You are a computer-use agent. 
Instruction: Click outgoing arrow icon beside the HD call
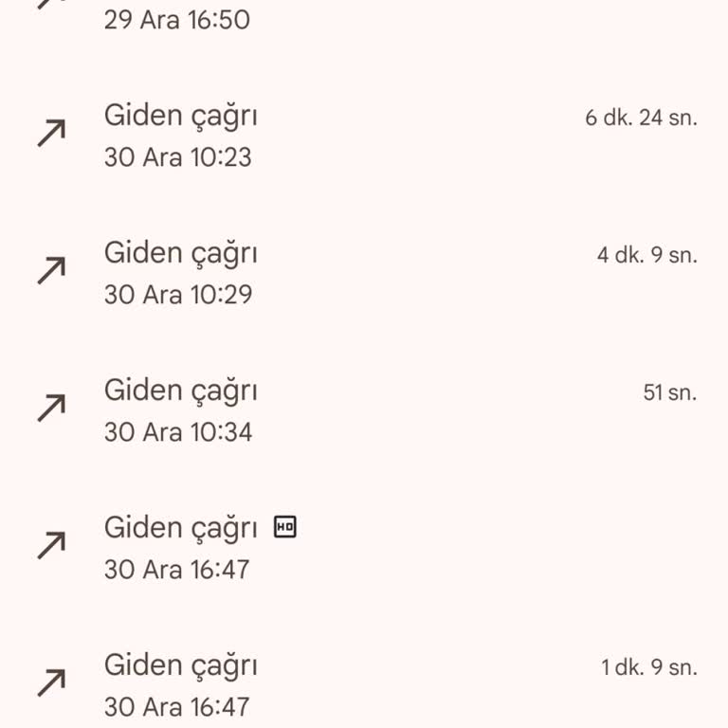(51, 546)
